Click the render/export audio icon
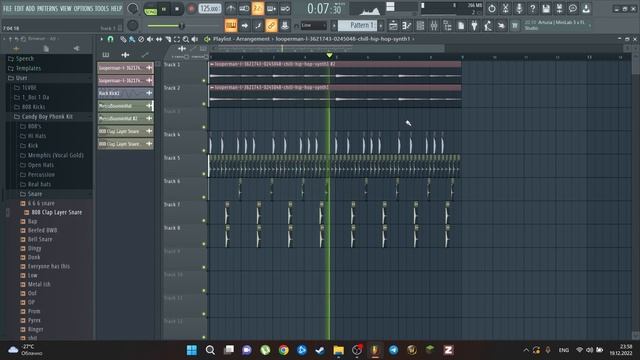 [559, 8]
